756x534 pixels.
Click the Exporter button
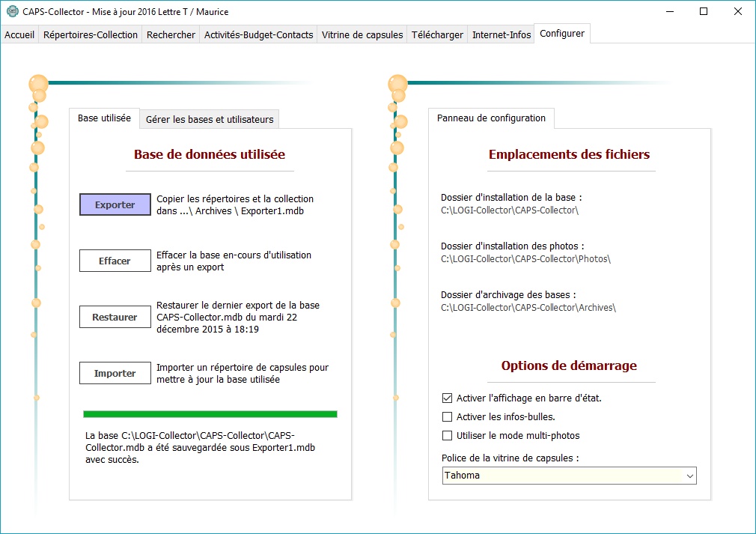pos(115,204)
